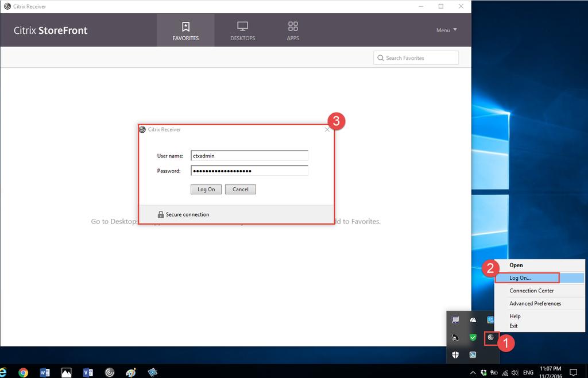588x378 pixels.
Task: Click the ENG language indicator
Action: tap(528, 372)
